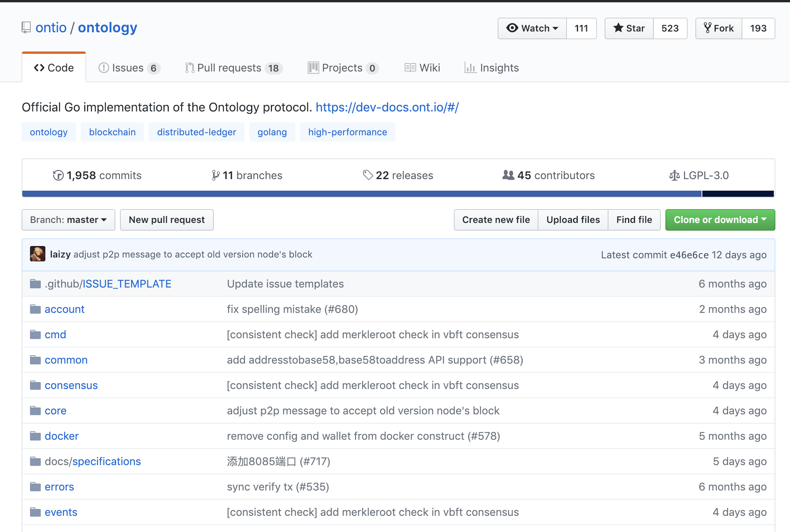Image resolution: width=790 pixels, height=532 pixels.
Task: Star the ontology repository
Action: click(629, 28)
